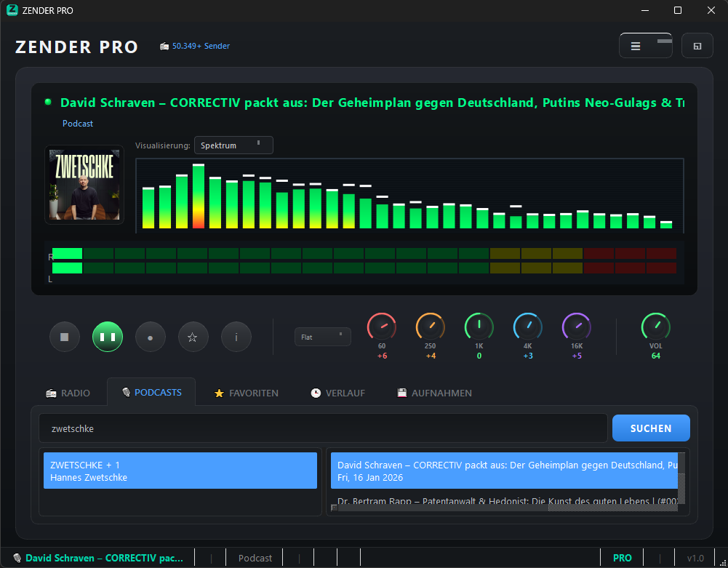The height and width of the screenshot is (568, 728).
Task: Click the Suchen button
Action: tap(650, 428)
